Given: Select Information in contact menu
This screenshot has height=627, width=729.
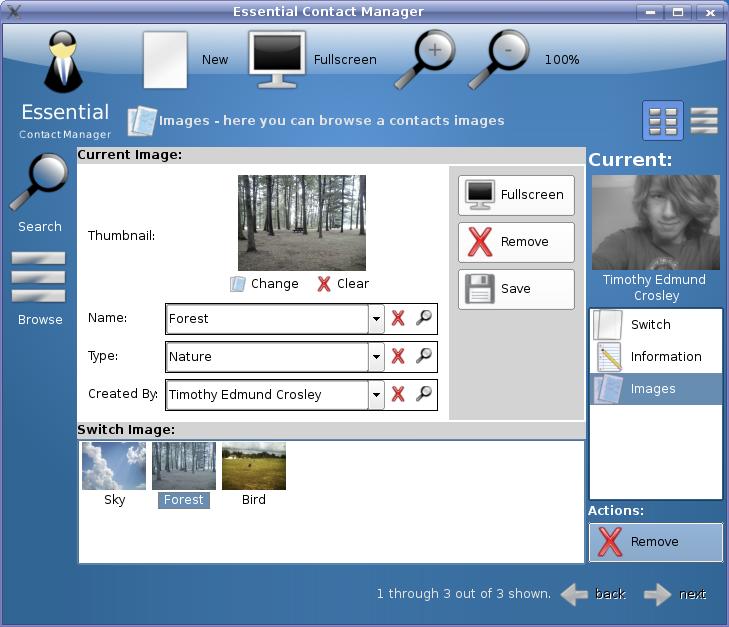Looking at the screenshot, I should click(x=656, y=356).
